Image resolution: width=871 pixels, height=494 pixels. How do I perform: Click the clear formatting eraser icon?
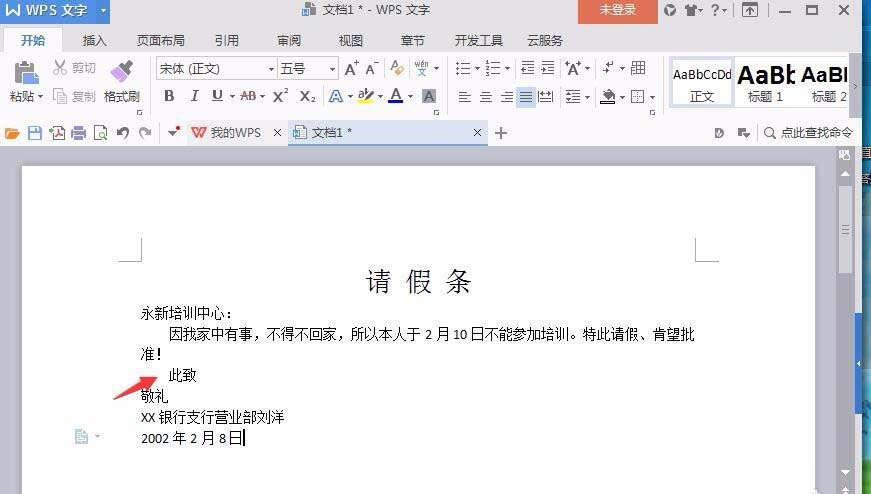[x=397, y=68]
